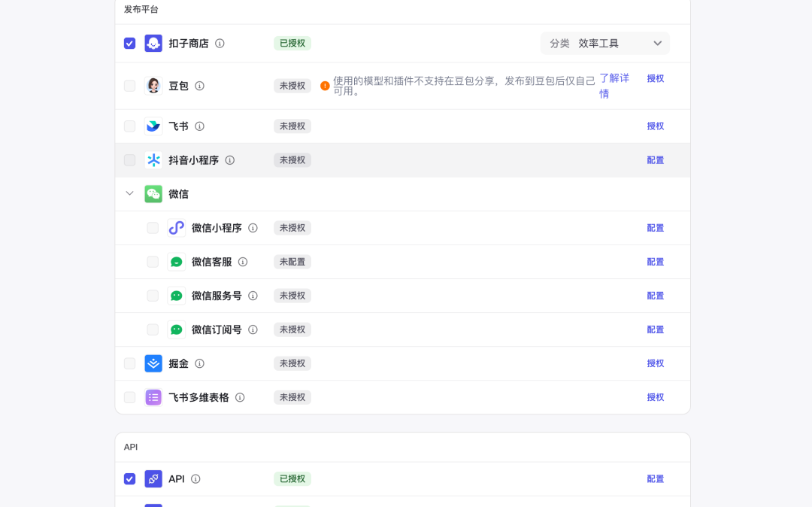Click the orange warning icon in 豆包 row
This screenshot has width=812, height=507.
click(x=324, y=85)
